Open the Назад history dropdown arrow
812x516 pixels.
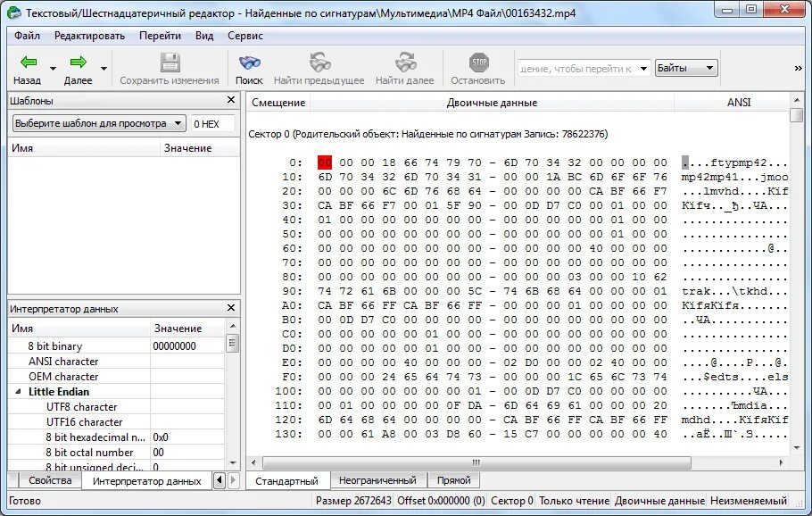click(53, 69)
